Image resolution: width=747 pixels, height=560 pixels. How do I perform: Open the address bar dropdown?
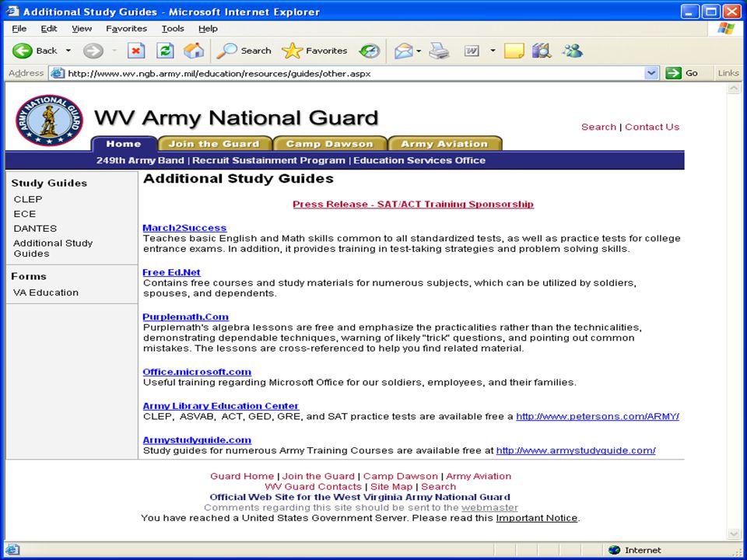pyautogui.click(x=651, y=73)
